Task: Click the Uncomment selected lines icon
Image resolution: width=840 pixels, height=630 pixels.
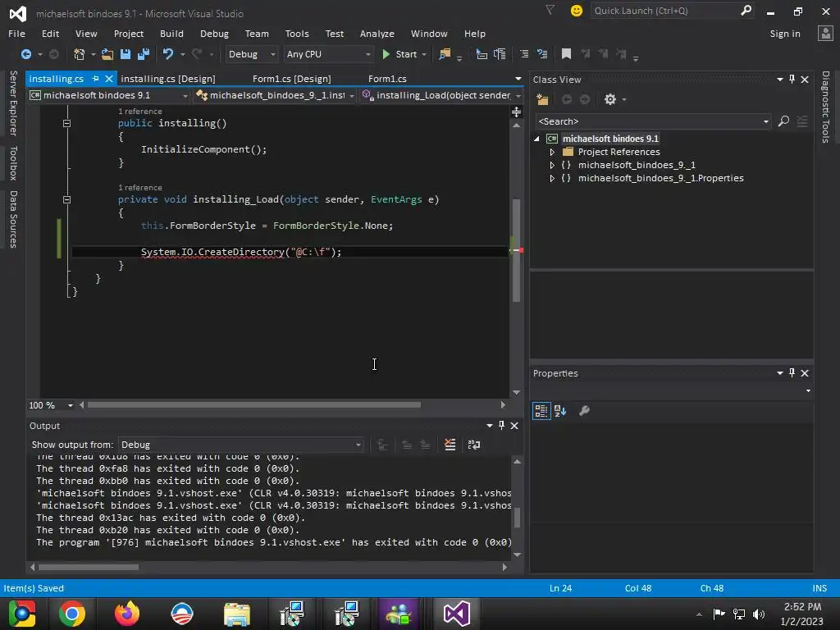Action: tap(542, 54)
